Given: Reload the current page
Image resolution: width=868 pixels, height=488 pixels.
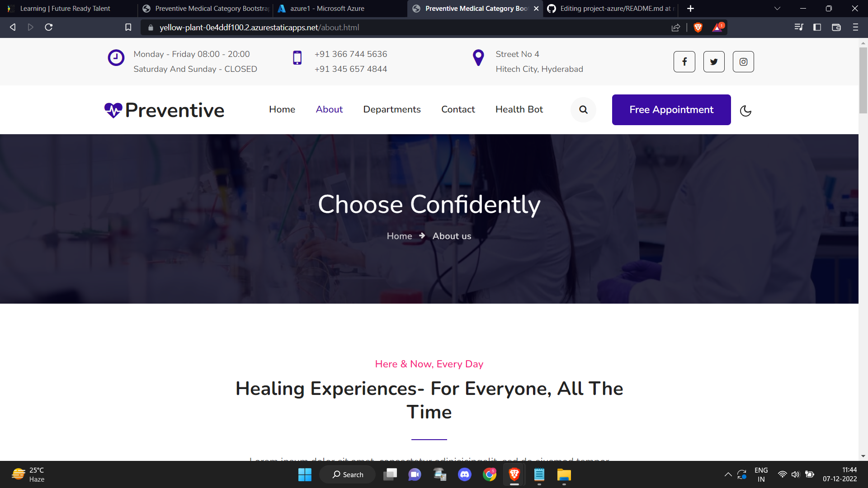Looking at the screenshot, I should click(49, 28).
